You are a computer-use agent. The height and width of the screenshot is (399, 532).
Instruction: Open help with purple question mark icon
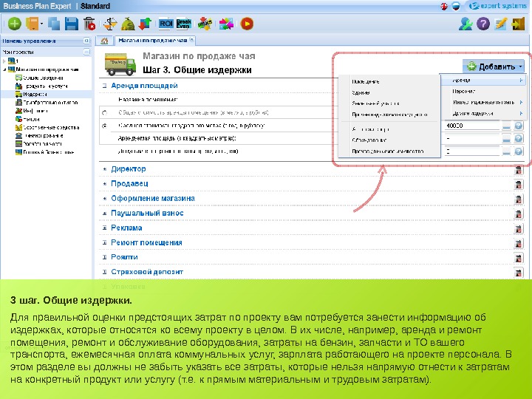(483, 24)
